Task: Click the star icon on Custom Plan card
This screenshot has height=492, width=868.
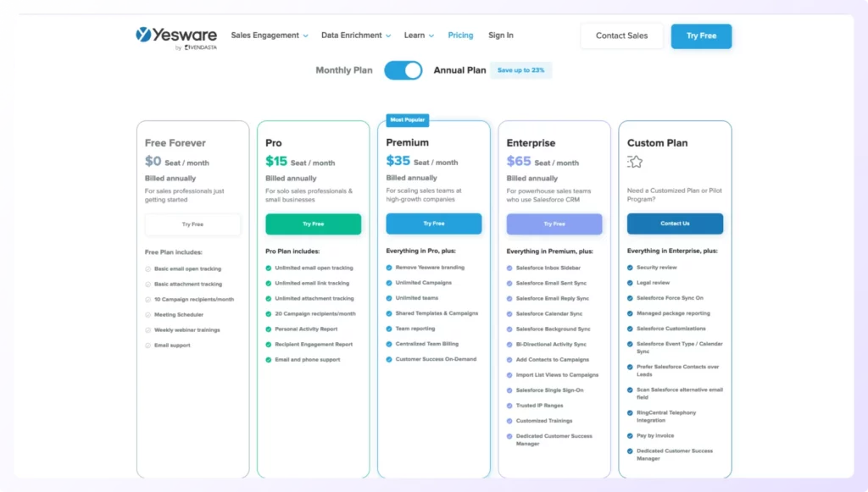Action: tap(634, 161)
